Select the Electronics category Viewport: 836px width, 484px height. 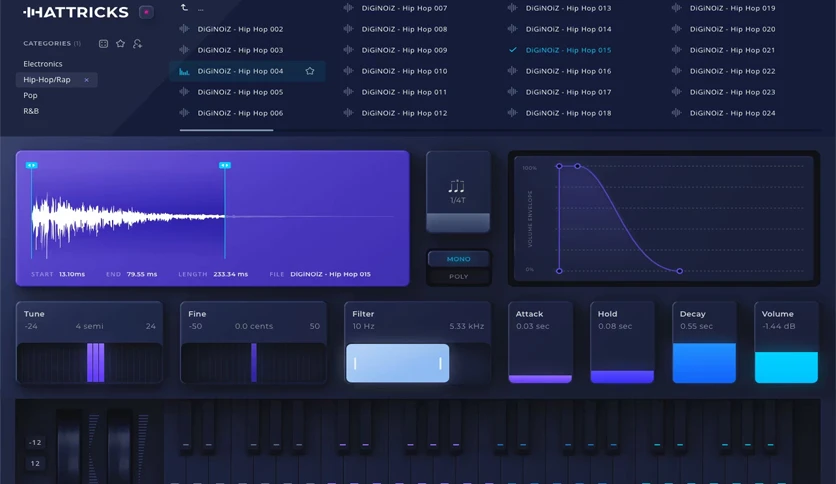click(x=43, y=63)
